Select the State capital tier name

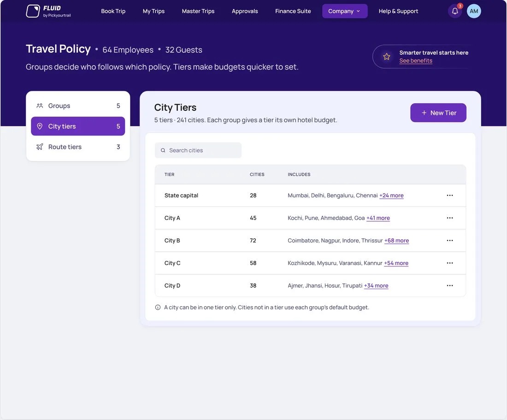(181, 195)
